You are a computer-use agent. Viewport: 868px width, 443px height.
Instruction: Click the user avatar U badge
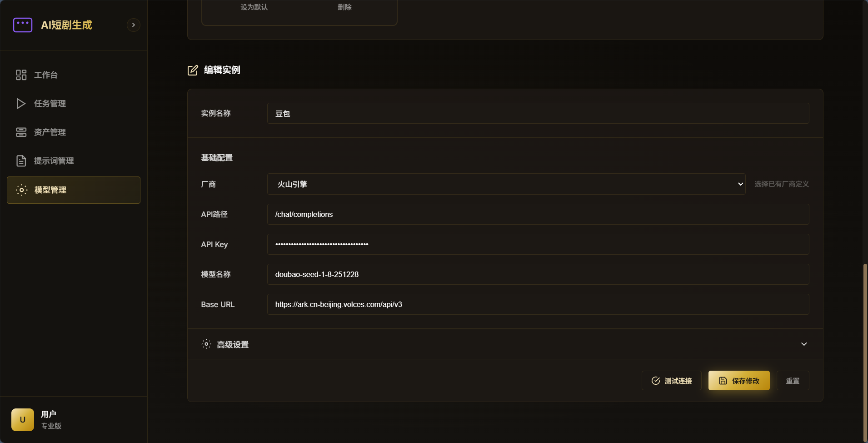(x=23, y=419)
